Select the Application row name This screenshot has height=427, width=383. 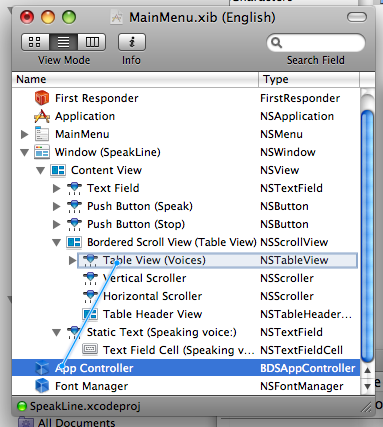85,116
